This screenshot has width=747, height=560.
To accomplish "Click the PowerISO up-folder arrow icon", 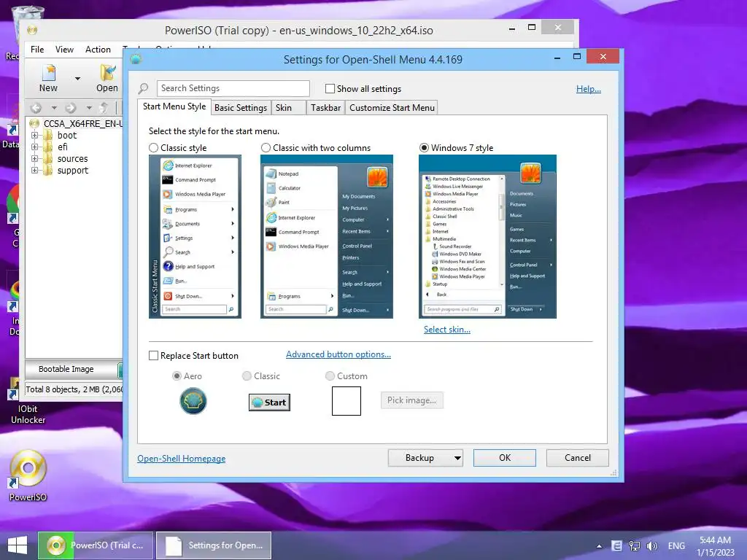I will pos(104,108).
